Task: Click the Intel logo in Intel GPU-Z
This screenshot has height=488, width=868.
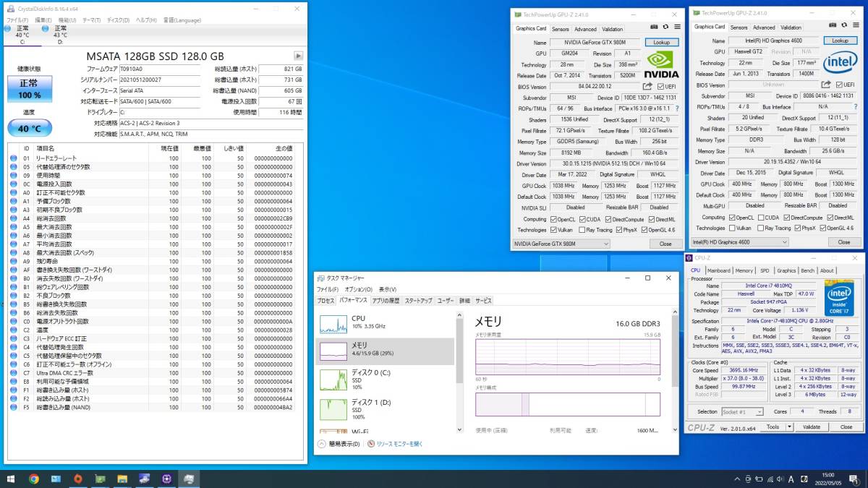Action: (840, 62)
